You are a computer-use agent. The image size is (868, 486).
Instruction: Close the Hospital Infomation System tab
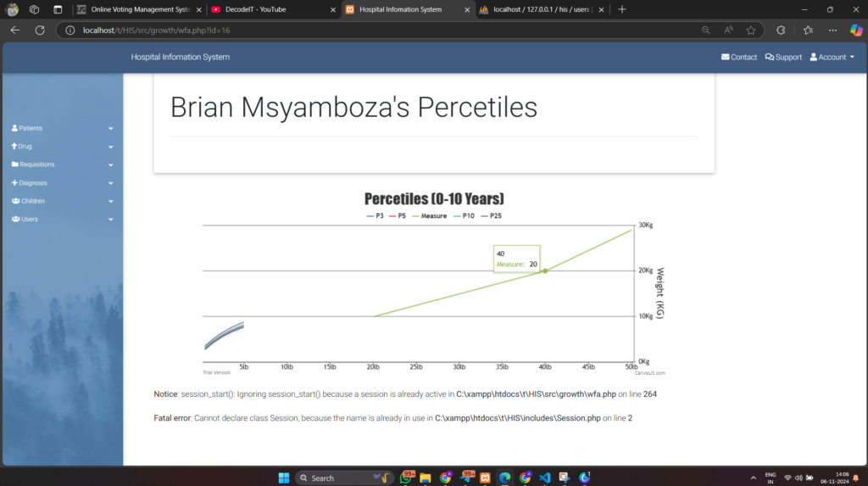tap(467, 9)
